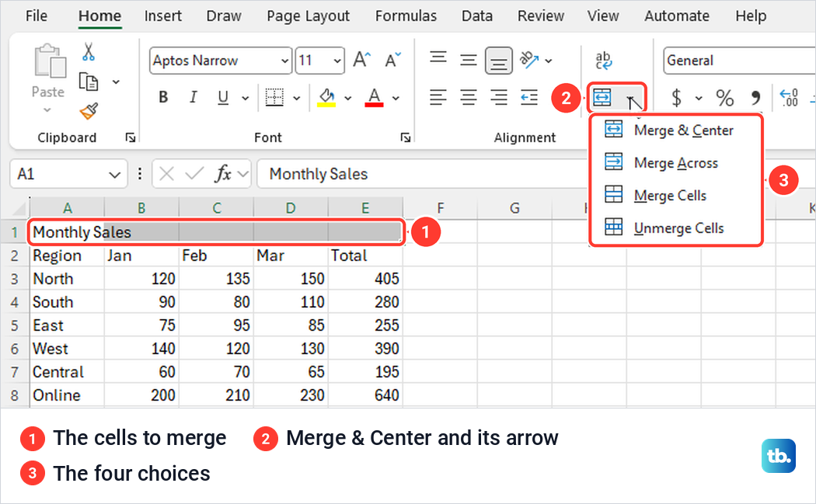The width and height of the screenshot is (816, 504).
Task: Click the Copy icon
Action: [89, 82]
